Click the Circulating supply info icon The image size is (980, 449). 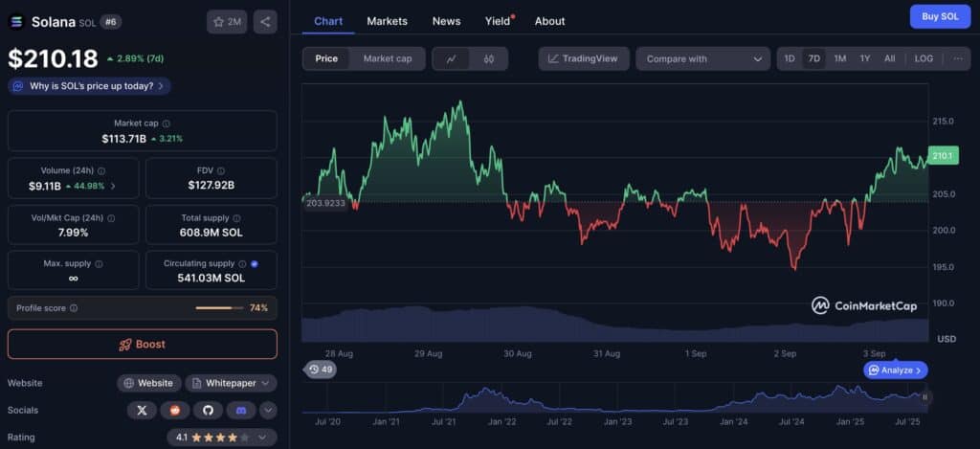tap(242, 264)
